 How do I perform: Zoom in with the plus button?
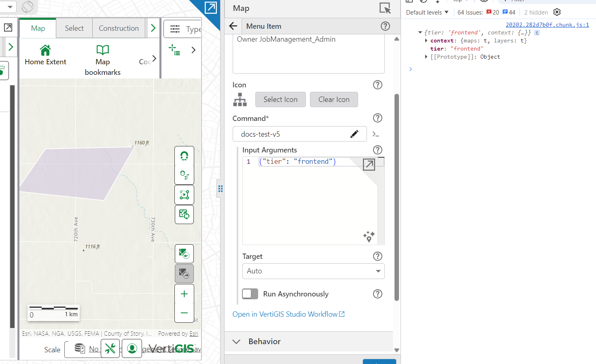(184, 294)
